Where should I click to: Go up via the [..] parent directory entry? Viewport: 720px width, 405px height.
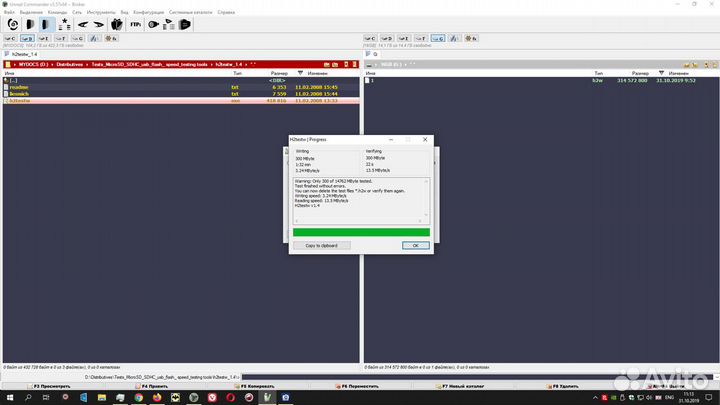click(x=14, y=80)
